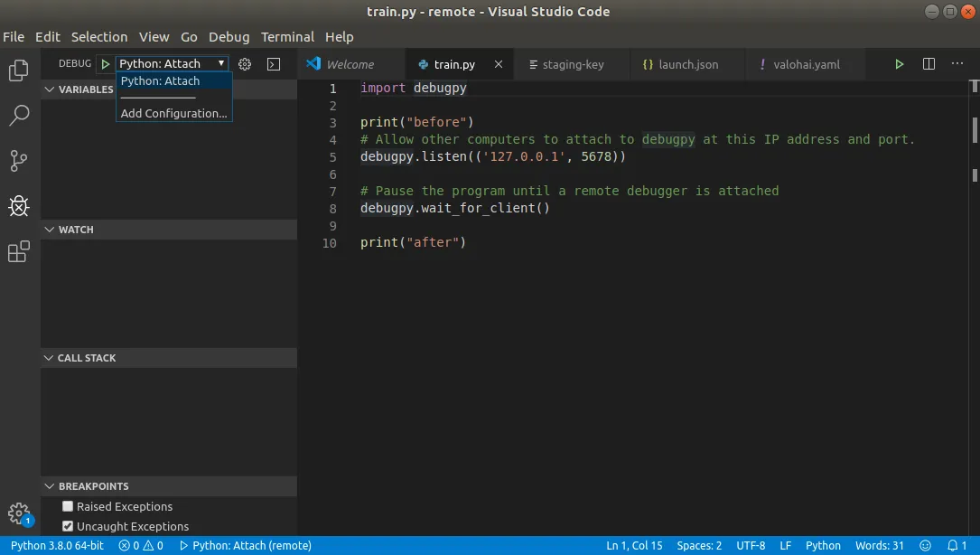Viewport: 980px width, 555px height.
Task: Toggle Raised Exceptions breakpoint checkbox
Action: point(68,506)
